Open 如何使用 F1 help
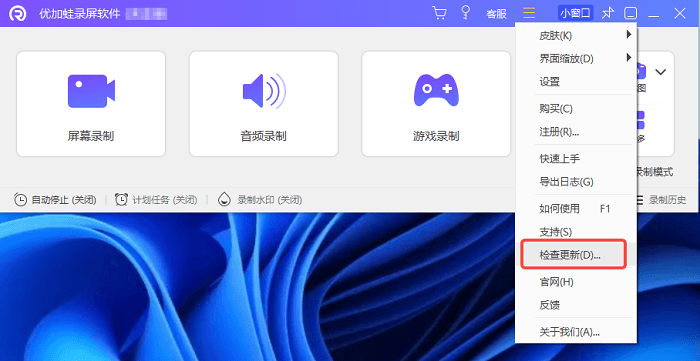This screenshot has height=361, width=700. [x=576, y=208]
